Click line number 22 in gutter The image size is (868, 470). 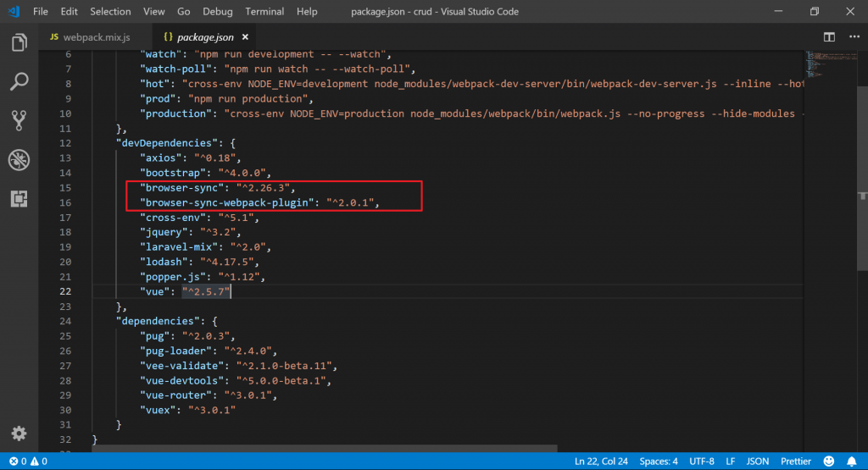pyautogui.click(x=65, y=291)
